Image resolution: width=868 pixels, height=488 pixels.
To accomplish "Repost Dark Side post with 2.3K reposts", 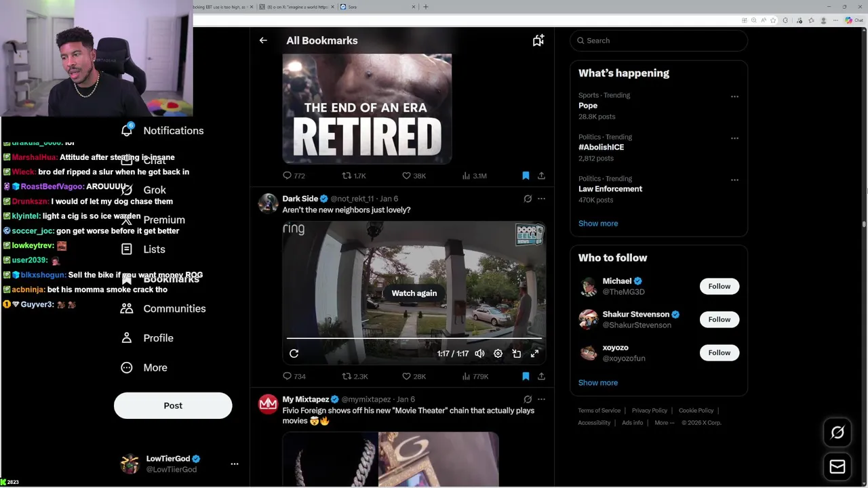I will tap(355, 376).
